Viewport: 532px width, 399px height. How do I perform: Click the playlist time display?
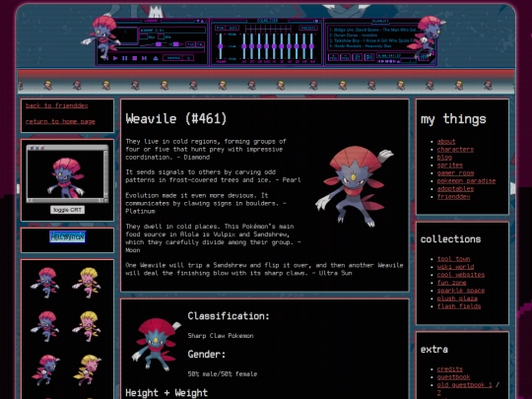(x=396, y=55)
